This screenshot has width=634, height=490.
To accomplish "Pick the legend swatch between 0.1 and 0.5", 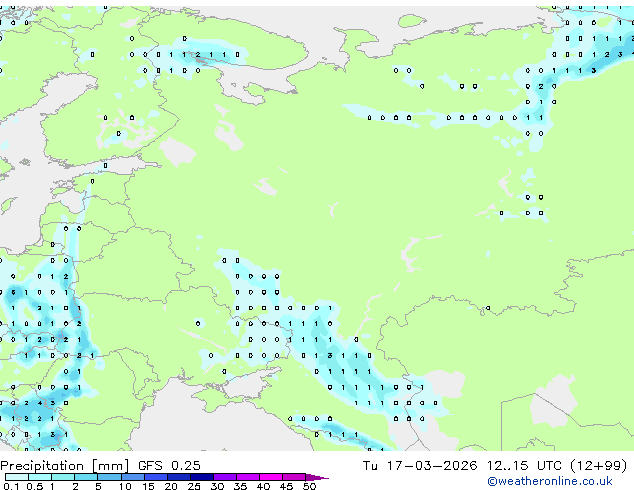I will pos(17,477).
